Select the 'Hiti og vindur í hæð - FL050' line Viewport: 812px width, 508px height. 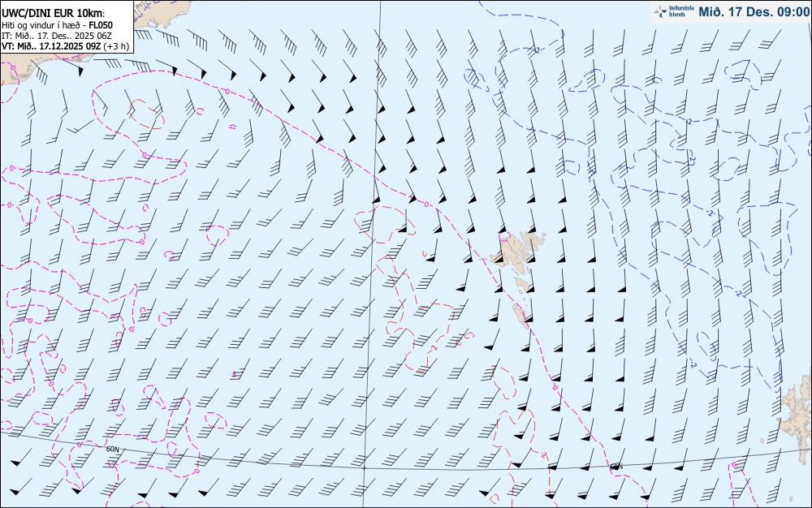coord(57,25)
